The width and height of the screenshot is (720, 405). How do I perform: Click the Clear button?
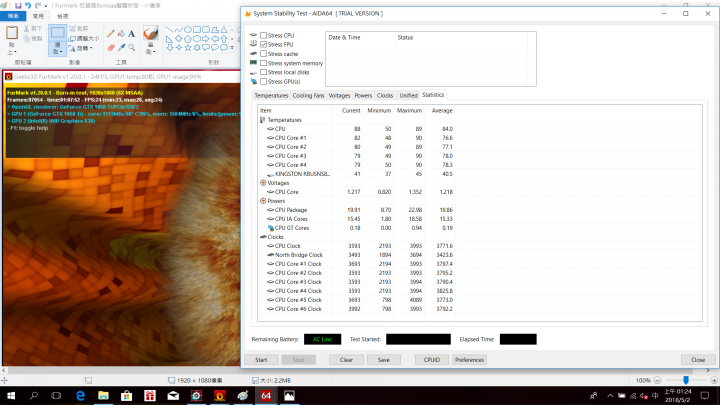(x=346, y=360)
